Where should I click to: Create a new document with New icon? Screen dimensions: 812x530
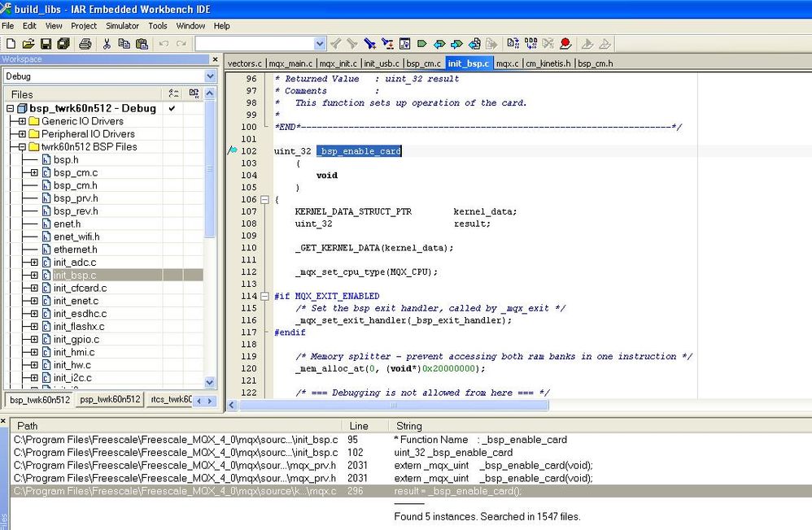click(11, 44)
